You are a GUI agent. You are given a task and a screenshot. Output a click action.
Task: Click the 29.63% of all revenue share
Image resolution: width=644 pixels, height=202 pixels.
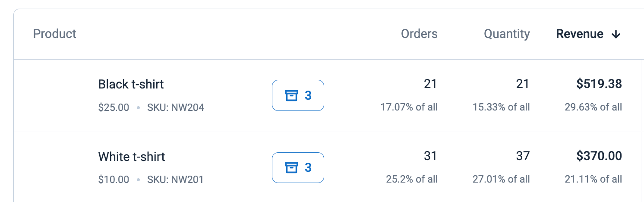click(x=593, y=107)
